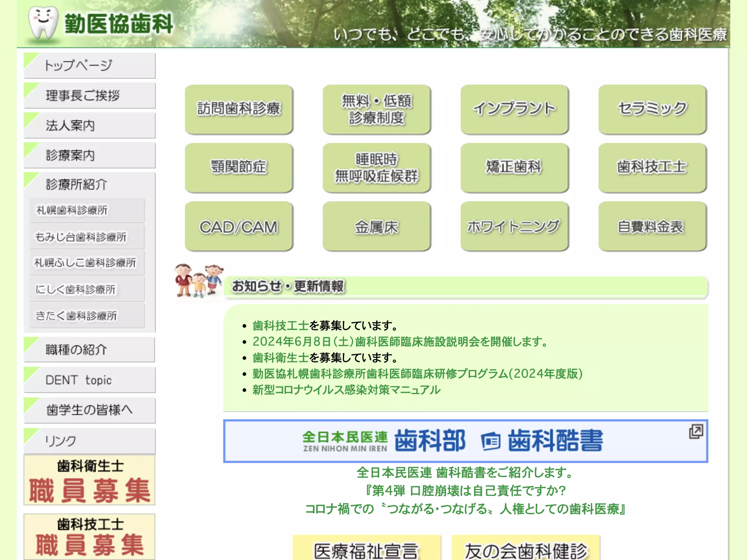This screenshot has height=560, width=747.
Task: Open 自費料金表 button
Action: 653,226
